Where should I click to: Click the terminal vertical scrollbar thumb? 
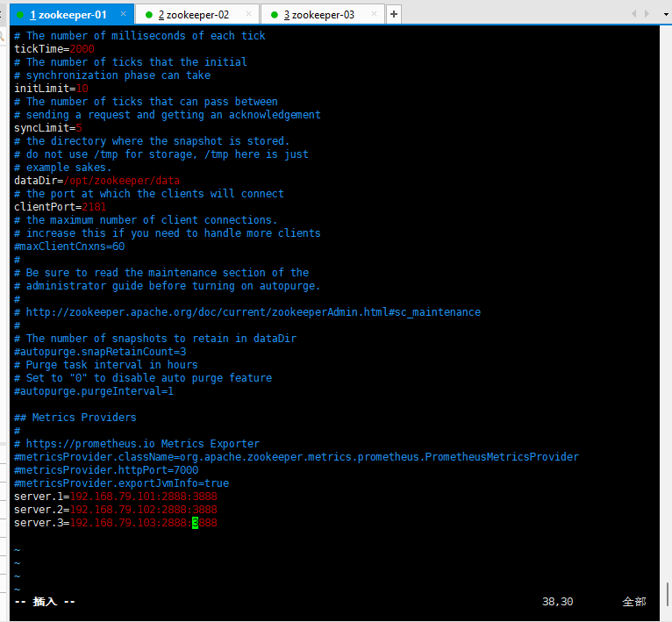click(667, 595)
